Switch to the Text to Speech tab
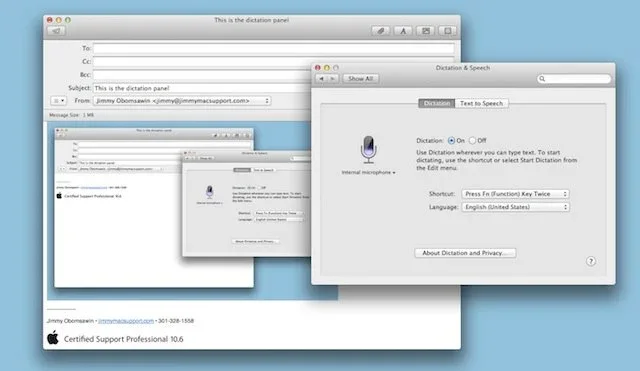640x371 pixels. (482, 103)
